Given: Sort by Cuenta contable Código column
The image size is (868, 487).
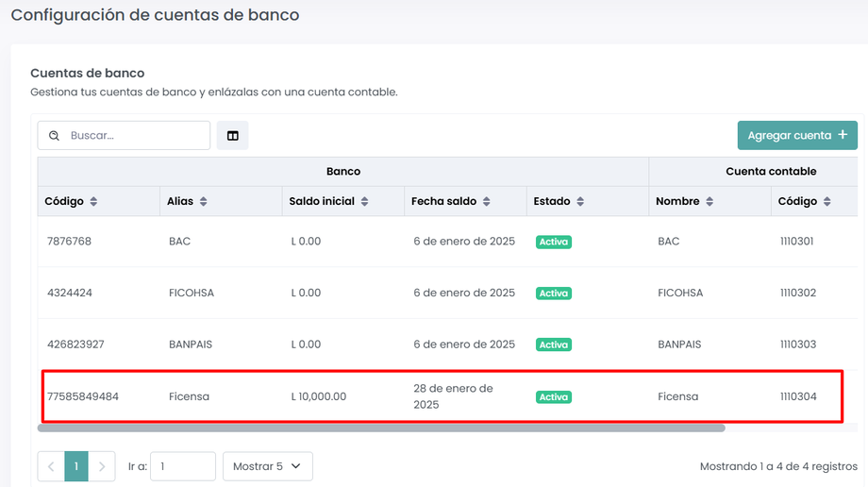Looking at the screenshot, I should (x=826, y=202).
